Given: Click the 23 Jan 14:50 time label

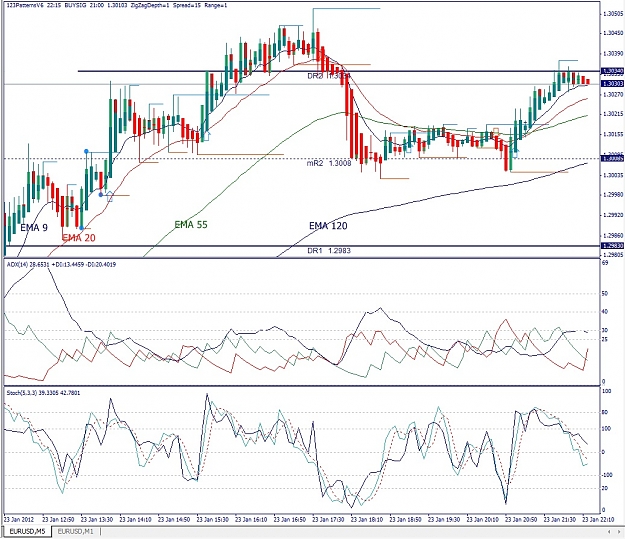Looking at the screenshot, I should [174, 520].
